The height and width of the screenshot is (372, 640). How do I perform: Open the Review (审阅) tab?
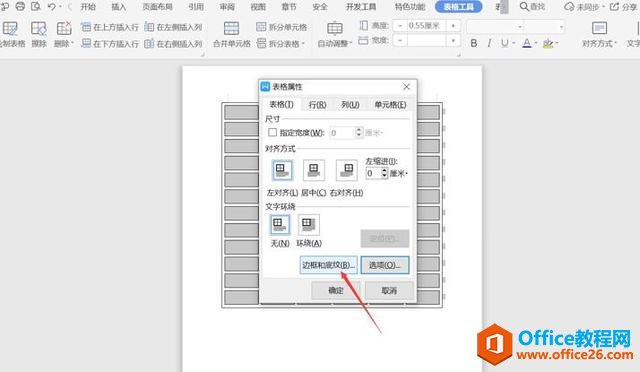[227, 7]
